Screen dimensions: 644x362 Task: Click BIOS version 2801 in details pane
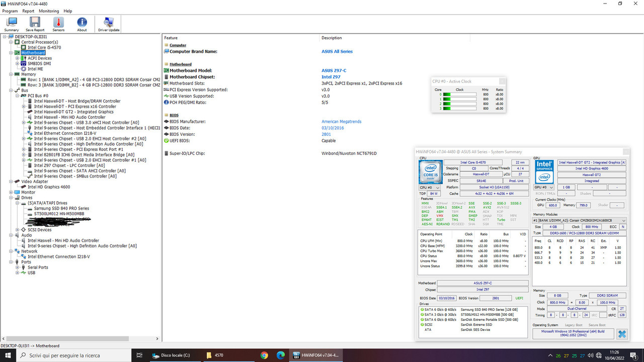(326, 134)
